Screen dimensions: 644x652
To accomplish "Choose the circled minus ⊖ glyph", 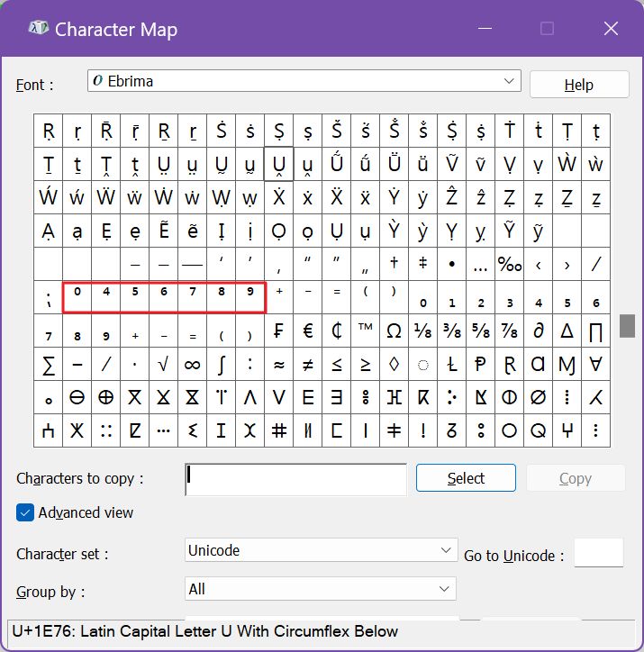I will [77, 397].
